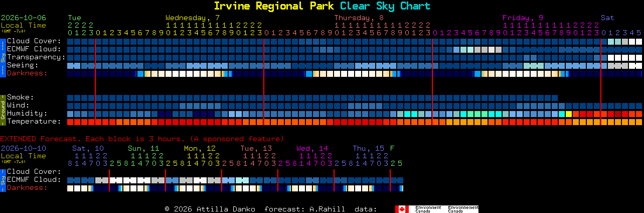
Task: Click the yellow block in Humidity row
Action: pyautogui.click(x=569, y=114)
